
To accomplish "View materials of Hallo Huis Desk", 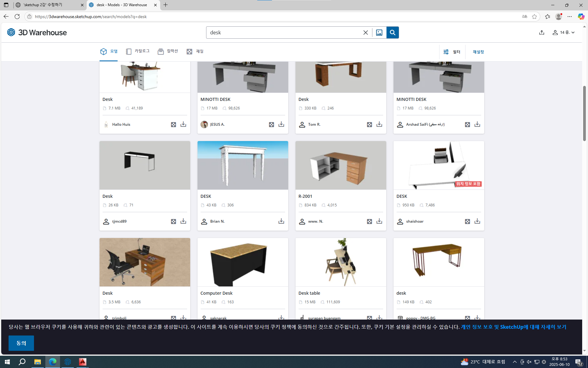I will point(173,124).
